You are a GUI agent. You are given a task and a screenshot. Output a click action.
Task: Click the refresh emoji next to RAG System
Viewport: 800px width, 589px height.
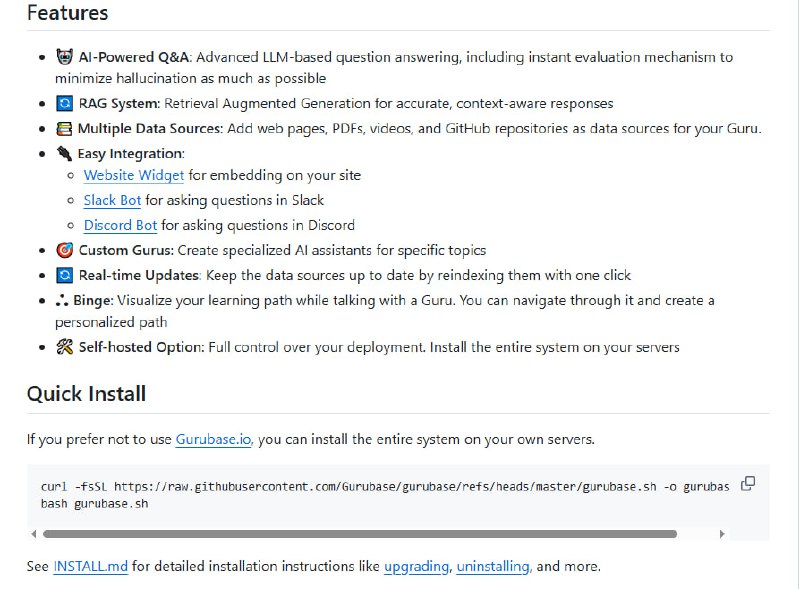(65, 103)
